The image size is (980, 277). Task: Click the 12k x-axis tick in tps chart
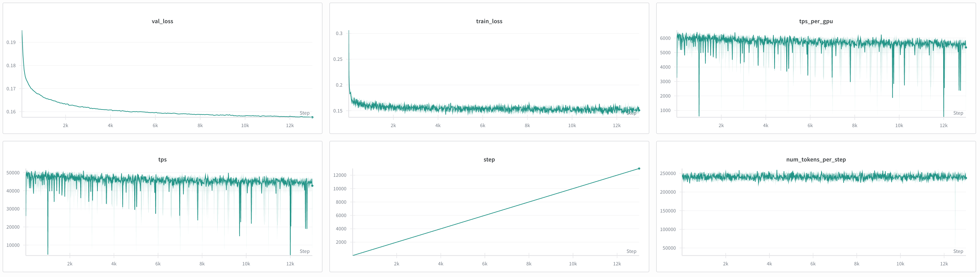coord(290,264)
